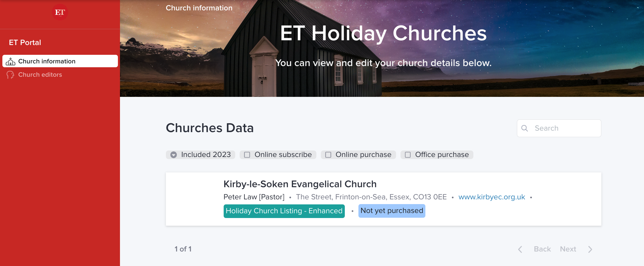This screenshot has width=644, height=266.
Task: Click the Church editors head icon
Action: [x=10, y=75]
